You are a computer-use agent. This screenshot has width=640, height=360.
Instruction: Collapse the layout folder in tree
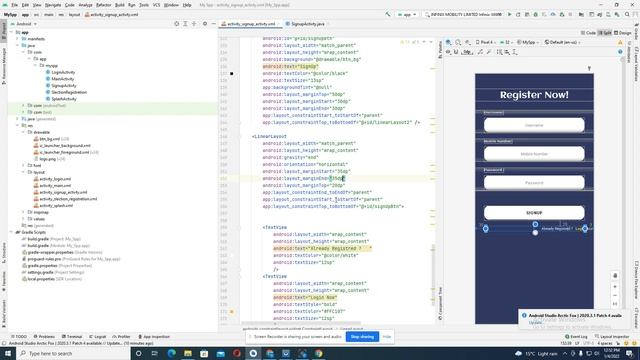[x=24, y=172]
